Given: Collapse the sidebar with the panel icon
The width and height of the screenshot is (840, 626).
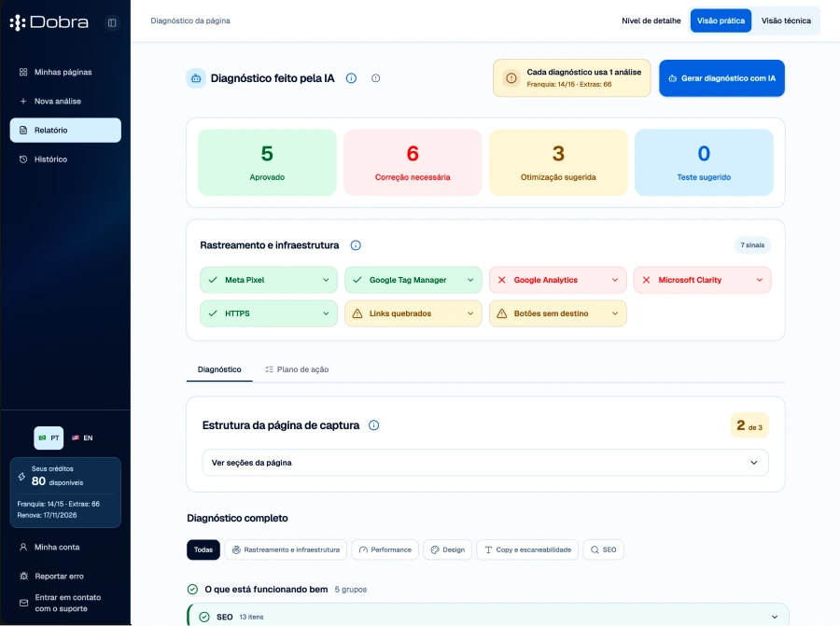Looking at the screenshot, I should click(x=112, y=22).
